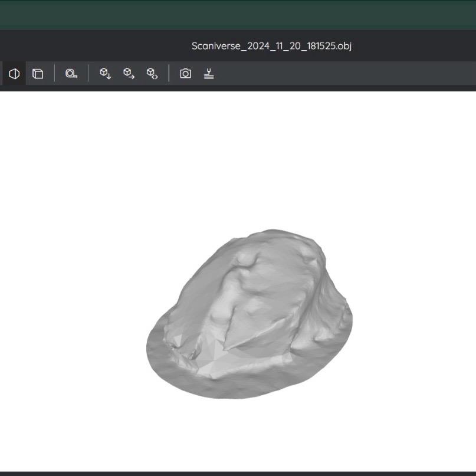The width and height of the screenshot is (476, 476).
Task: Select the first view-mode toolbar group icon
Action: pyautogui.click(x=14, y=73)
